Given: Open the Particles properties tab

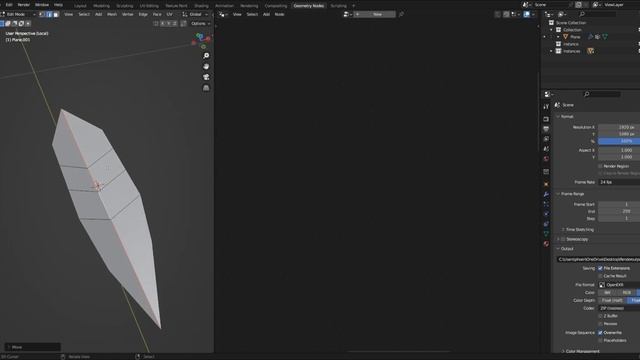Looking at the screenshot, I should 546,204.
